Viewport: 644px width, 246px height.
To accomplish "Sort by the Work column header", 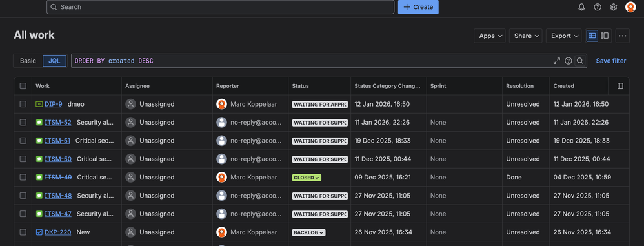I will point(43,86).
